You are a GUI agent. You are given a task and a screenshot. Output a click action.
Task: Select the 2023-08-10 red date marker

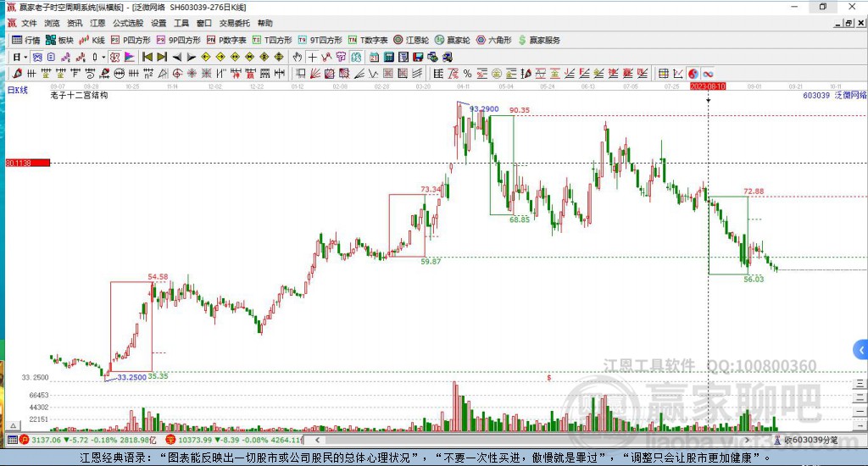coord(708,86)
